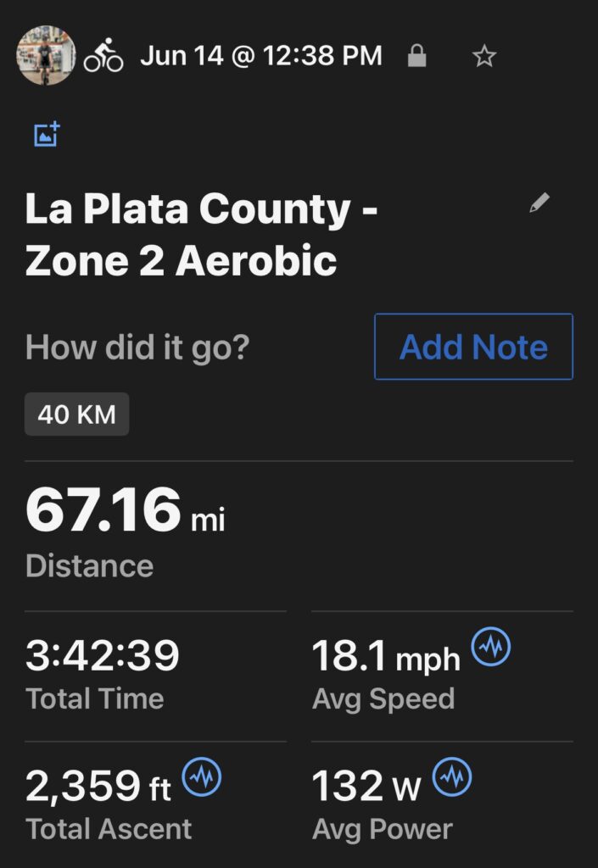The height and width of the screenshot is (868, 598).
Task: Select the 40 KM tag
Action: 77,414
